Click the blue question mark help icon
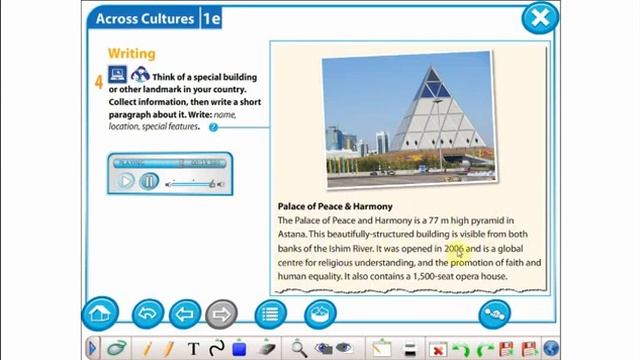This screenshot has width=640, height=360. point(213,127)
